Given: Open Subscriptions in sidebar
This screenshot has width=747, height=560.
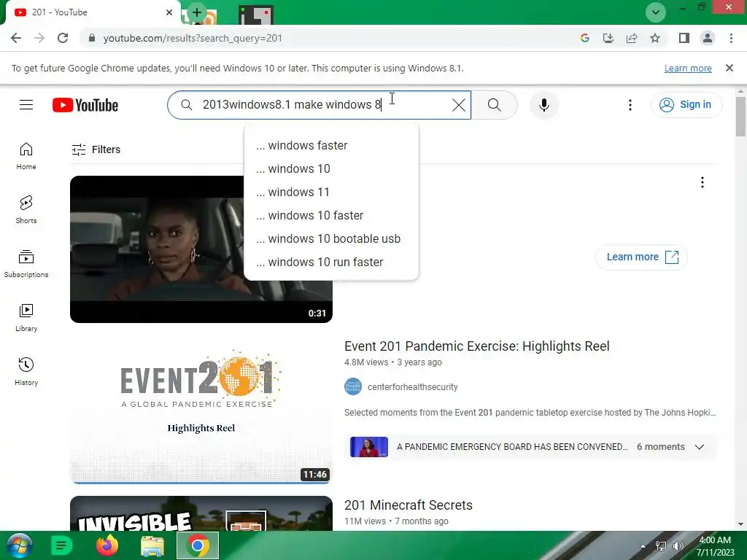Looking at the screenshot, I should pos(26,264).
